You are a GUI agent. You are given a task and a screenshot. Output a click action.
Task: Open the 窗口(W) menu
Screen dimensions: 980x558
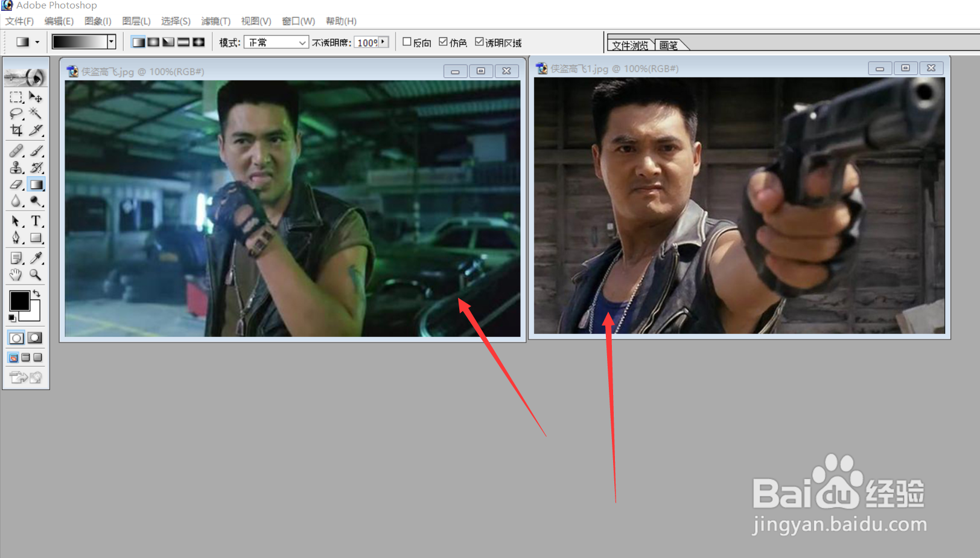click(299, 21)
